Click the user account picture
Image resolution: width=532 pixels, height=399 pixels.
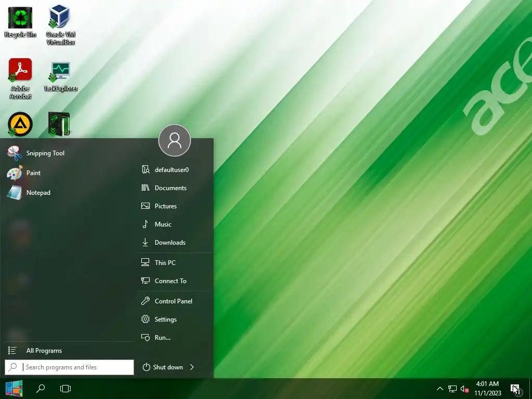(x=175, y=140)
